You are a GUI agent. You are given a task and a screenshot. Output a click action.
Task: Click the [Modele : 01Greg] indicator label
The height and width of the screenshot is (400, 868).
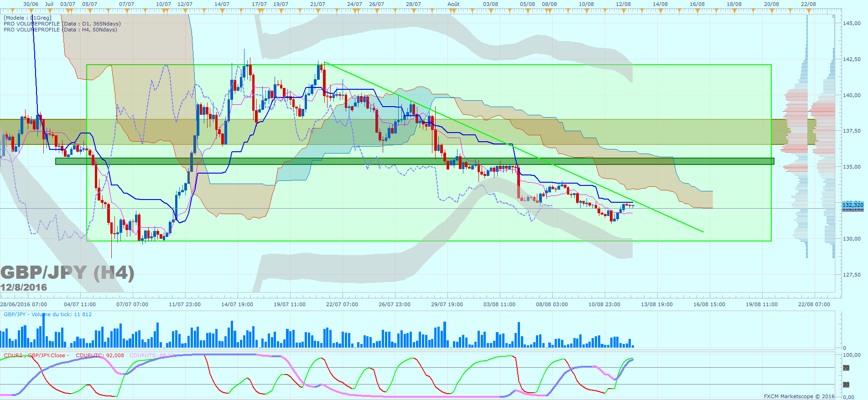pos(28,18)
